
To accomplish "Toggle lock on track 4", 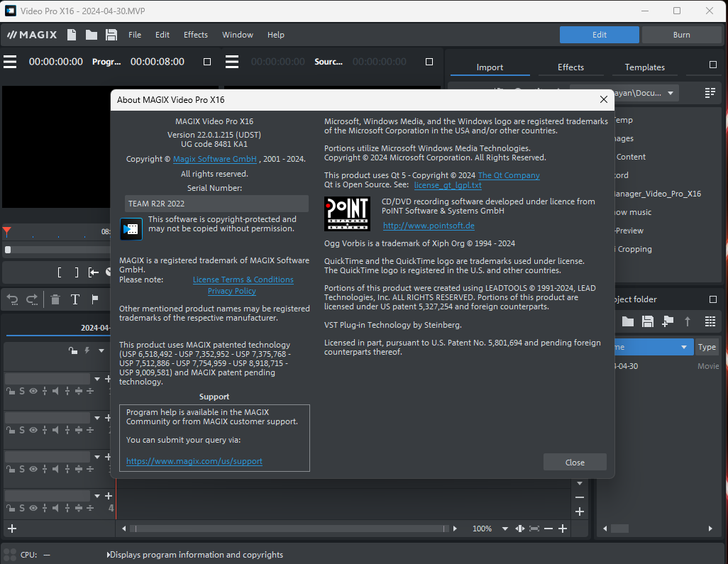I will click(10, 508).
